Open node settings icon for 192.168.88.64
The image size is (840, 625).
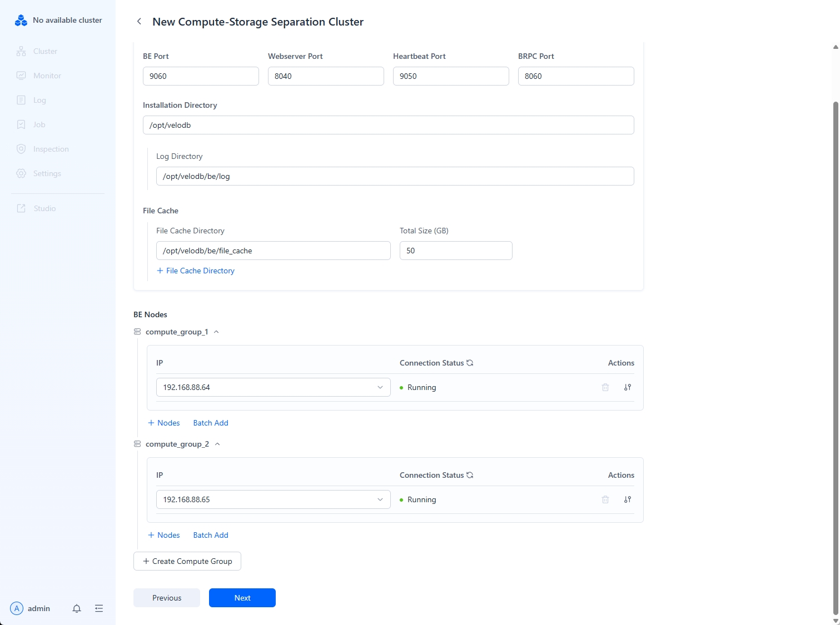tap(628, 387)
